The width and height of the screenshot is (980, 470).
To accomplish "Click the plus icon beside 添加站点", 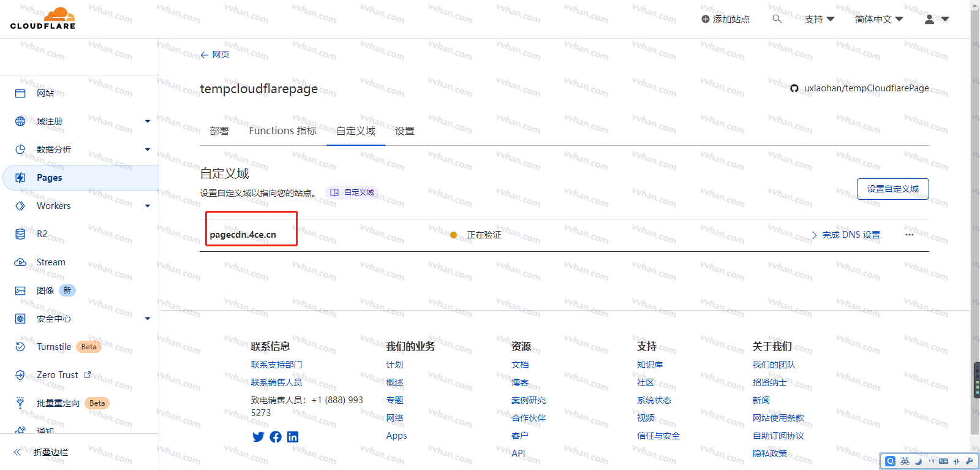I will (706, 19).
